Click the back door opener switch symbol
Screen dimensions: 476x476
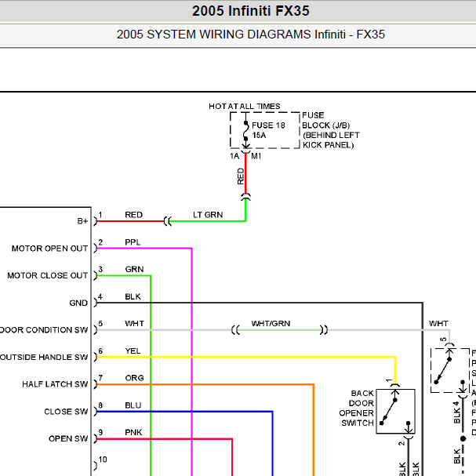pos(395,412)
